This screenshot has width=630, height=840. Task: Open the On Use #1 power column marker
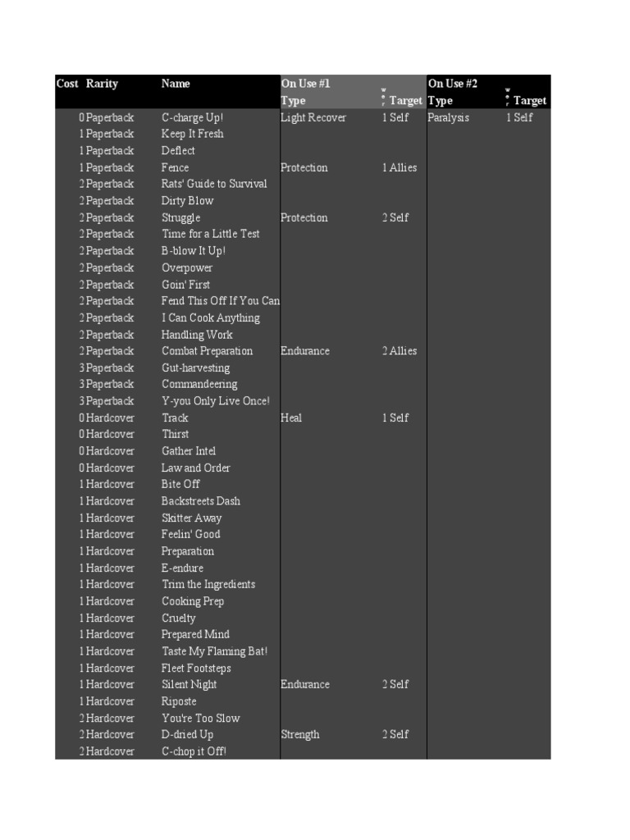point(383,98)
